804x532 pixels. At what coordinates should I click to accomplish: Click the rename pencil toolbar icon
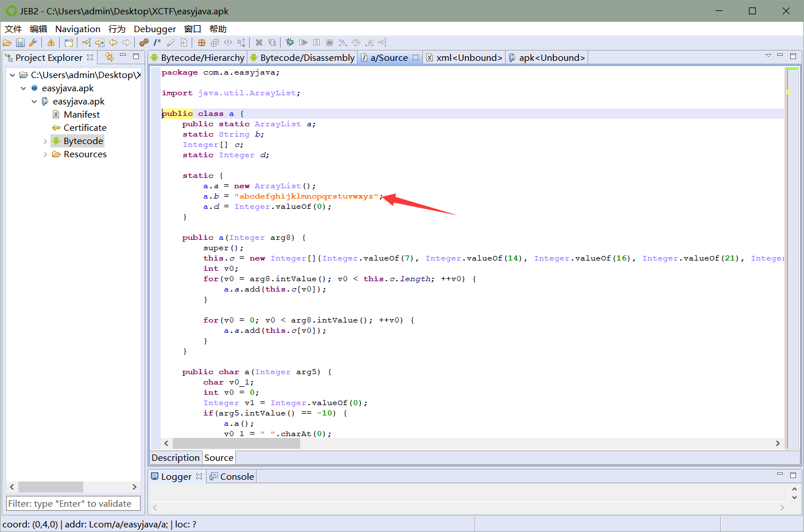click(170, 42)
